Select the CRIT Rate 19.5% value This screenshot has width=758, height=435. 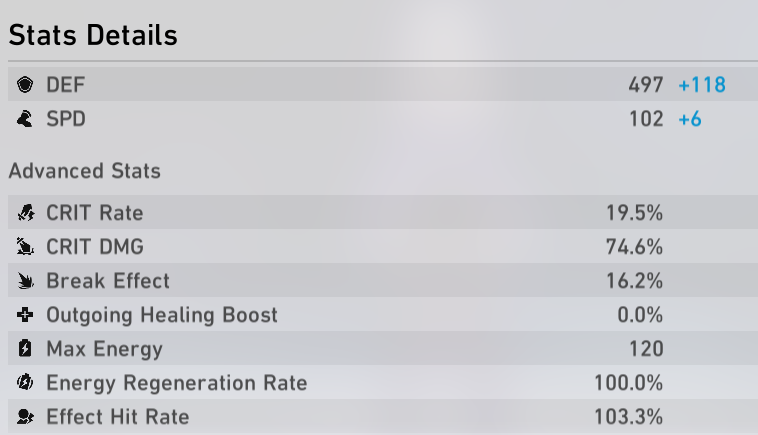[x=634, y=213]
